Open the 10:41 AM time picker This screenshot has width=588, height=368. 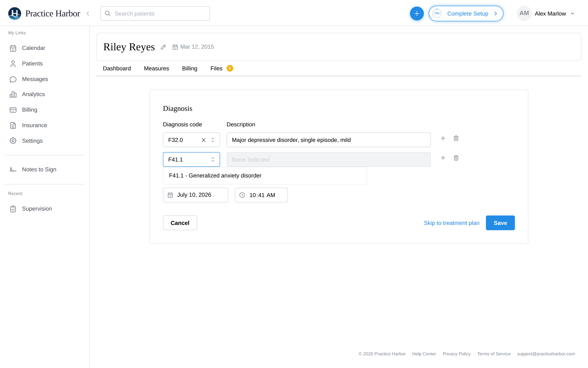pyautogui.click(x=261, y=195)
